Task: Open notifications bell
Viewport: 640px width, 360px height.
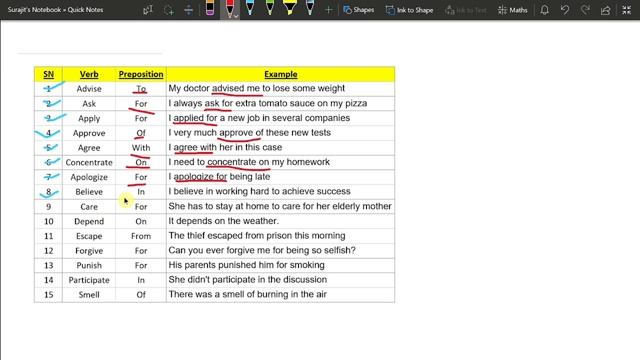Action: click(544, 10)
